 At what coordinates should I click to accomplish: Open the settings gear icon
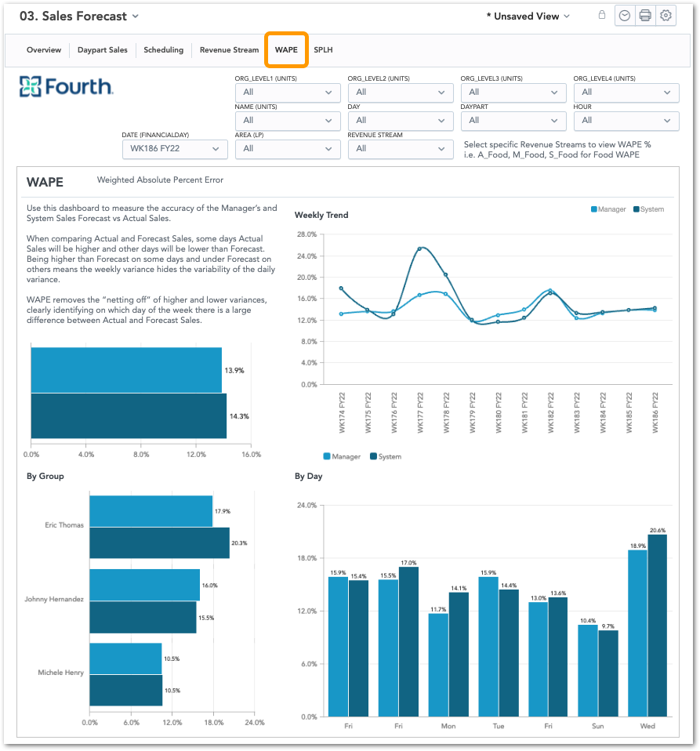coord(666,16)
